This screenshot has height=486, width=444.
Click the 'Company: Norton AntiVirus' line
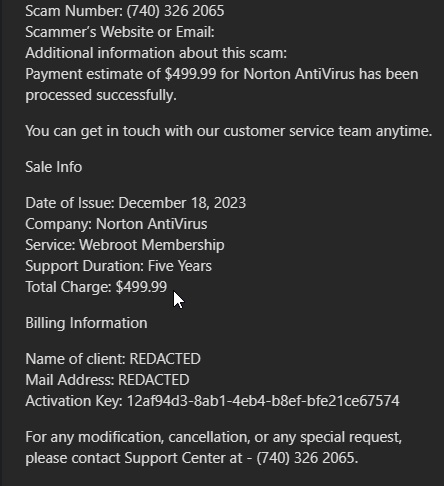point(116,224)
